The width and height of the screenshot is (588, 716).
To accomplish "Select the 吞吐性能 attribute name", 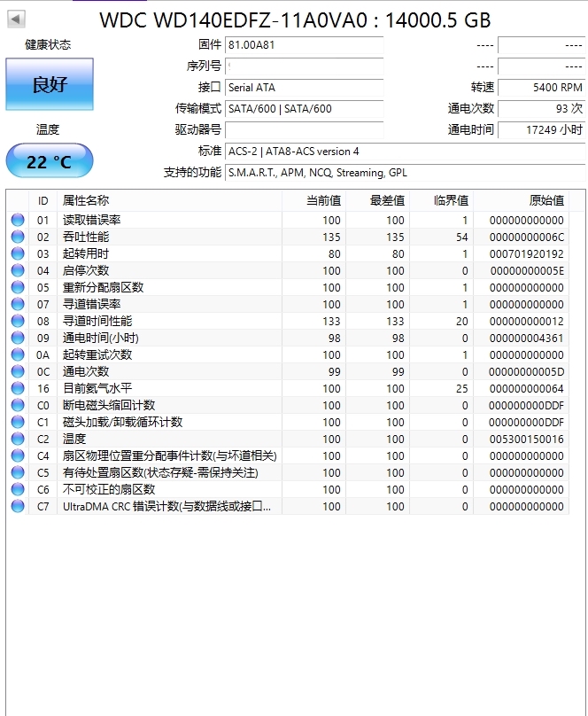I will pyautogui.click(x=86, y=237).
